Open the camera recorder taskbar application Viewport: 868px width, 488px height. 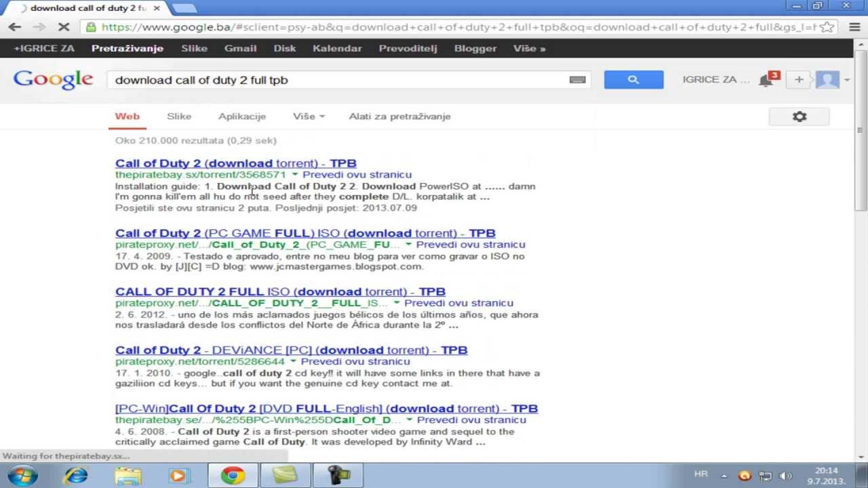[337, 475]
